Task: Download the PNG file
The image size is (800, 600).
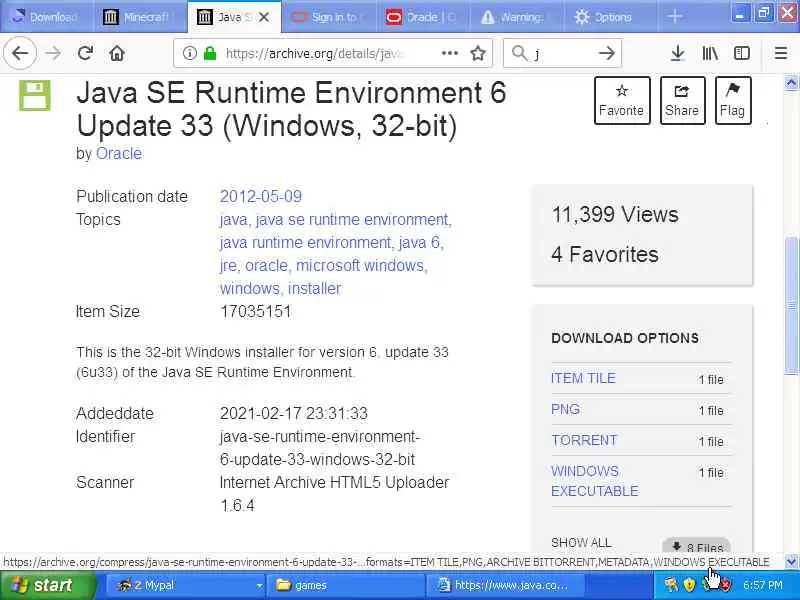Action: (565, 409)
